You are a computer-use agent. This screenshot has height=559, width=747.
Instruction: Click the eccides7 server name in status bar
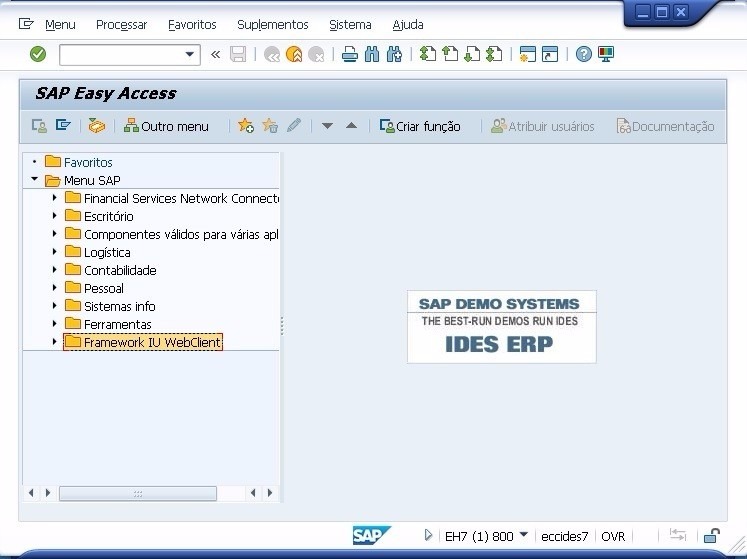click(565, 537)
